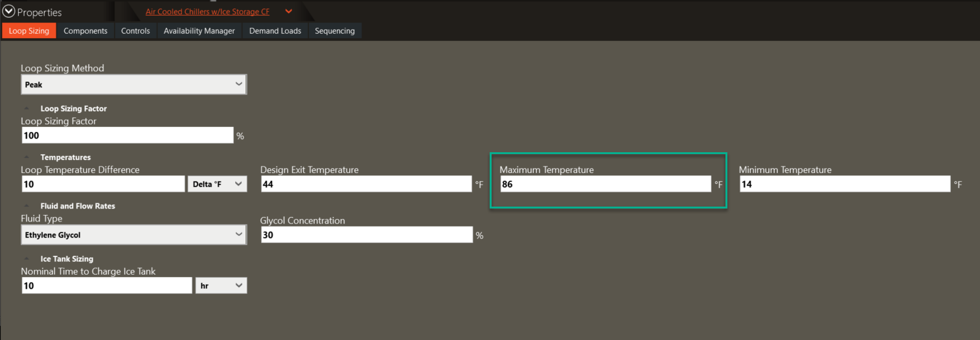Collapse the Ice Tank Sizing section
The image size is (980, 340).
(x=27, y=259)
